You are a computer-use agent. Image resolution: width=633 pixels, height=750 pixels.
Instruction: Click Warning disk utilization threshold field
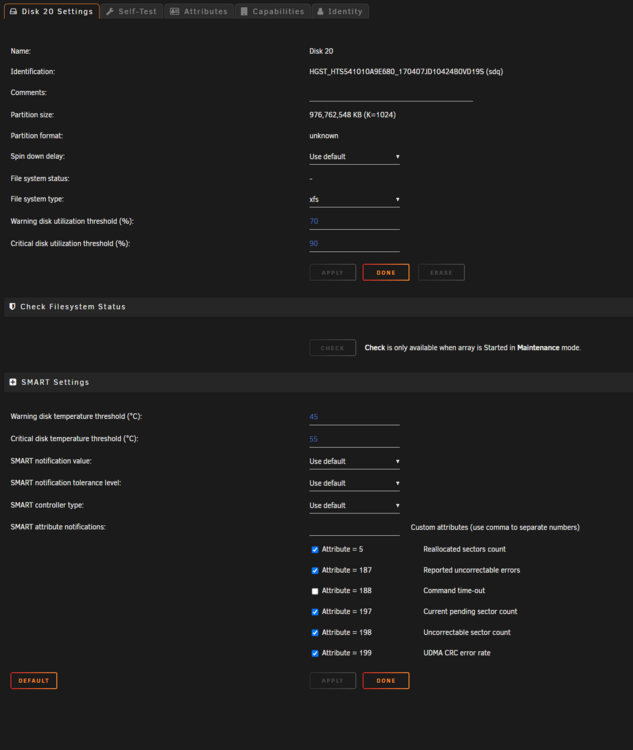click(355, 222)
